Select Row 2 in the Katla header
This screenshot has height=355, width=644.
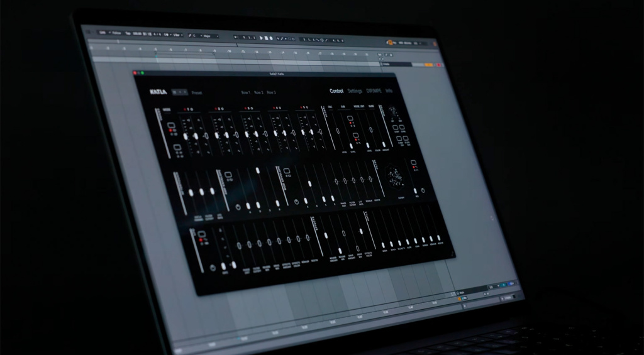[258, 92]
